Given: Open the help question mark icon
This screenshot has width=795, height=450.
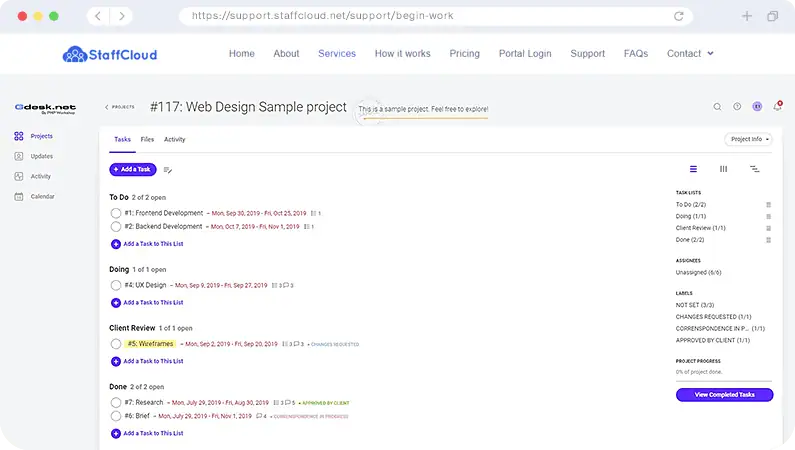Looking at the screenshot, I should (737, 106).
